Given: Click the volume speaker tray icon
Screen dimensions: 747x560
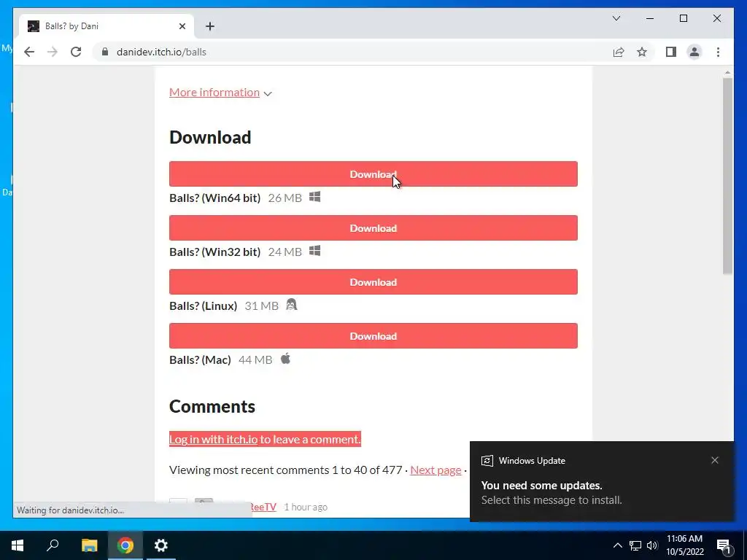Looking at the screenshot, I should [x=652, y=545].
